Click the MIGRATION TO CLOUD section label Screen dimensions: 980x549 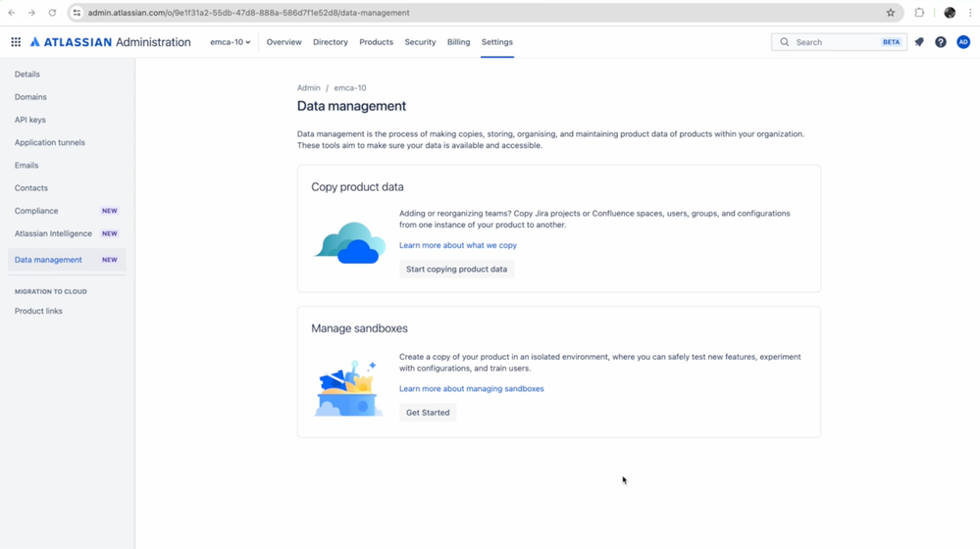51,292
